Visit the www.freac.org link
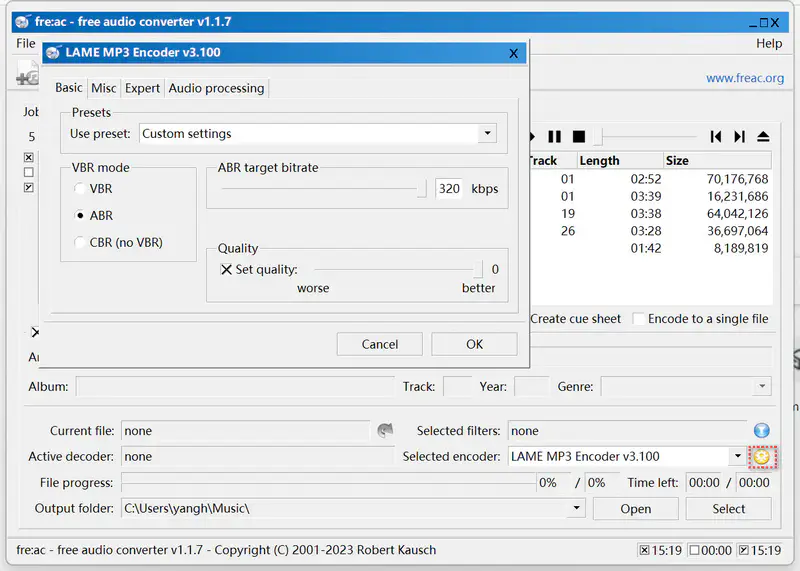The width and height of the screenshot is (800, 571). click(745, 78)
